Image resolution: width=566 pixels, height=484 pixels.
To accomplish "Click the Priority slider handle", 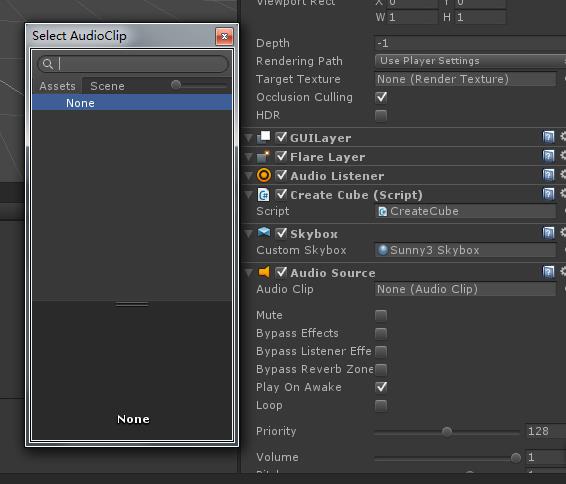I will (447, 431).
